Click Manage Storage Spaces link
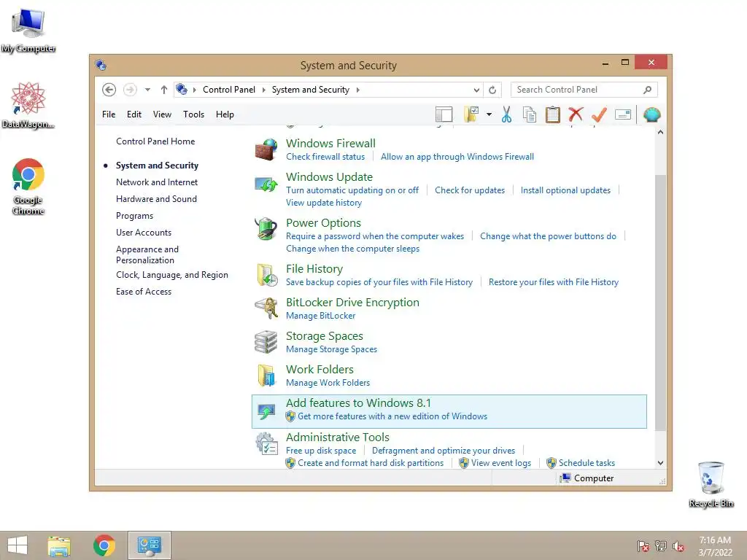The image size is (747, 560). [x=332, y=349]
